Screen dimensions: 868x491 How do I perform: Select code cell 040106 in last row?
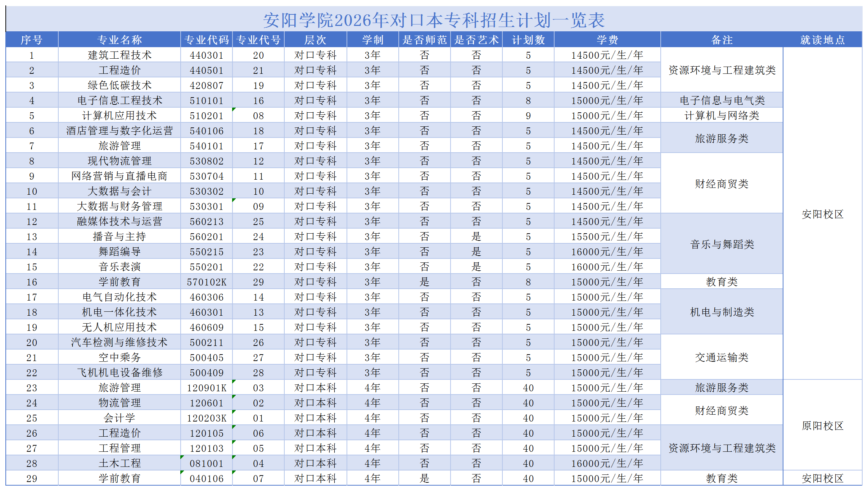(x=207, y=478)
